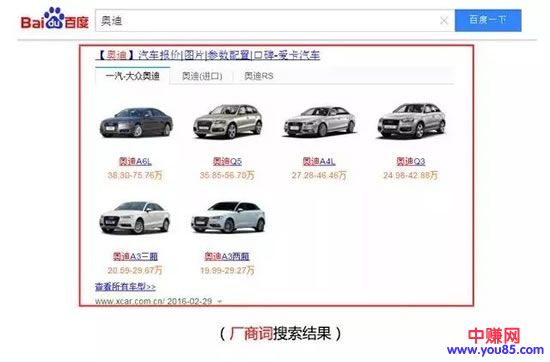Open the 奥迪 汽车报价 爱卡汽车 result title
This screenshot has width=550, height=362.
[x=208, y=55]
